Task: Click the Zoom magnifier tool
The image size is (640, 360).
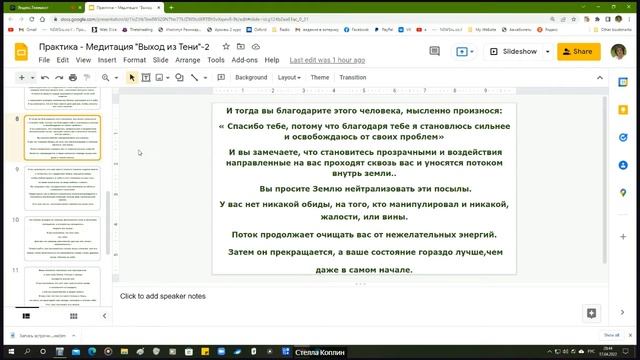Action: (x=105, y=77)
